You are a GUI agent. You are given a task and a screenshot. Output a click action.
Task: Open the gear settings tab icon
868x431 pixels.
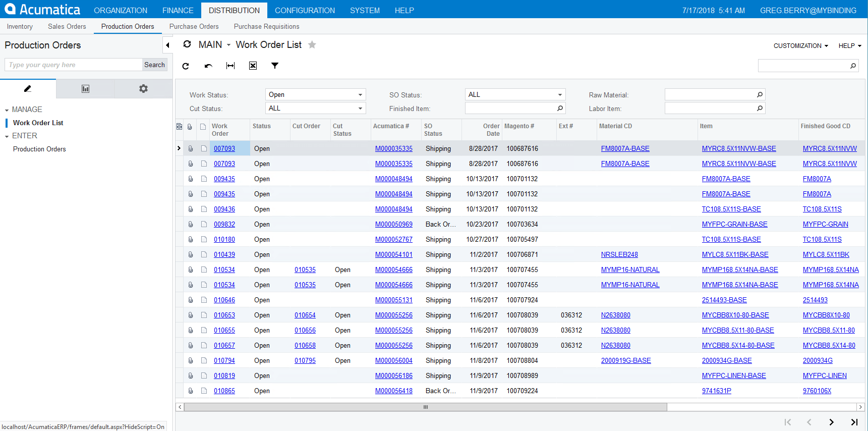[143, 89]
